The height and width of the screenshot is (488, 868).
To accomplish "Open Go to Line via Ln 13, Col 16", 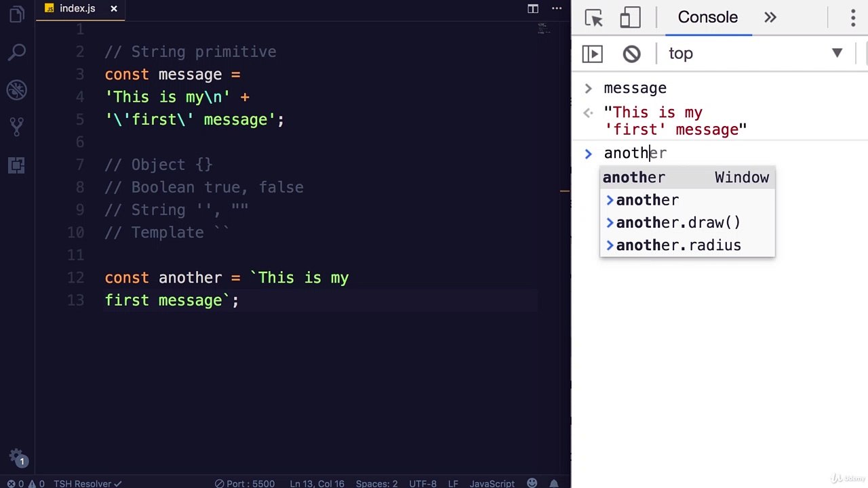I will tap(317, 483).
